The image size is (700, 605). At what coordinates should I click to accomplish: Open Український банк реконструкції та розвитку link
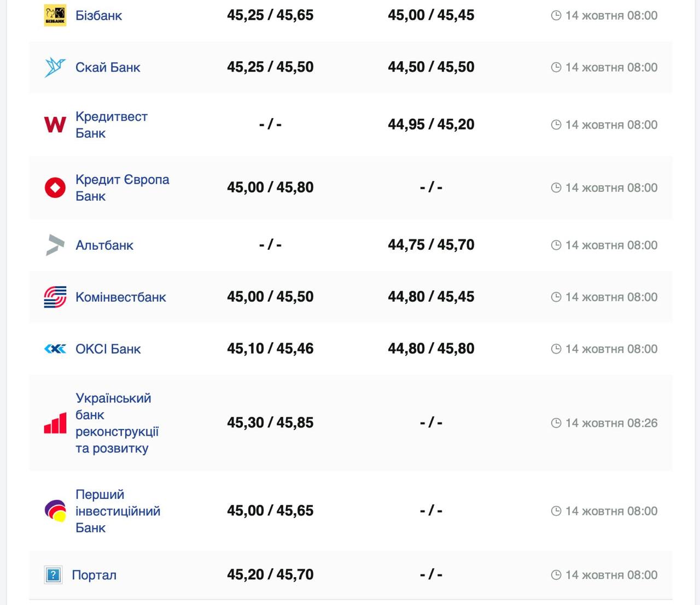pos(117,423)
